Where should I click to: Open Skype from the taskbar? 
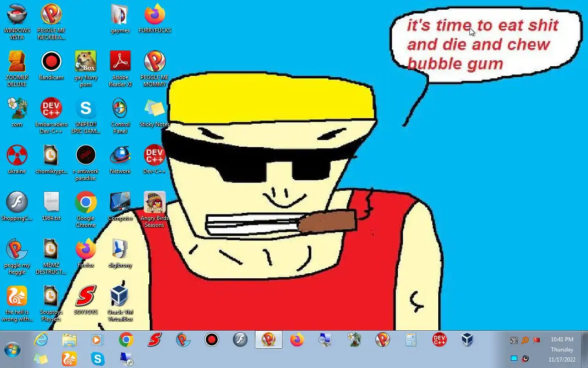coord(98,359)
